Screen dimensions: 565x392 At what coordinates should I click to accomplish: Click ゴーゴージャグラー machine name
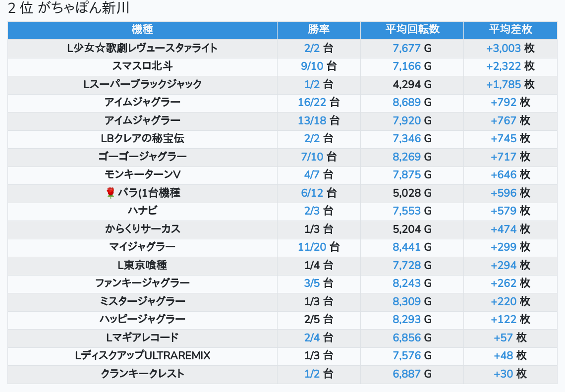(142, 157)
